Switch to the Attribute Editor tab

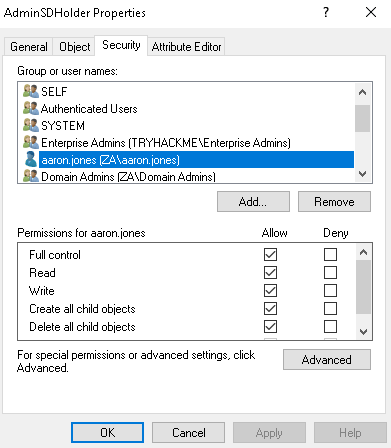(x=186, y=47)
